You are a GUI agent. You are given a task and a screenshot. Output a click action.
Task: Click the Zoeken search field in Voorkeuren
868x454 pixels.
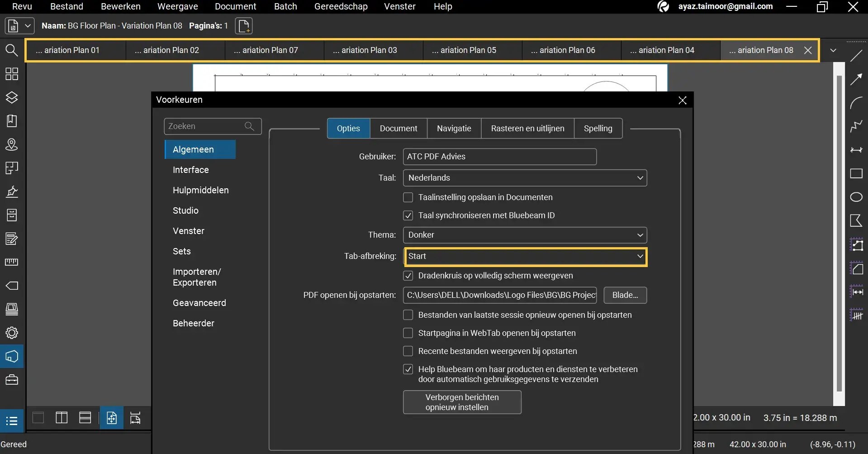point(213,126)
